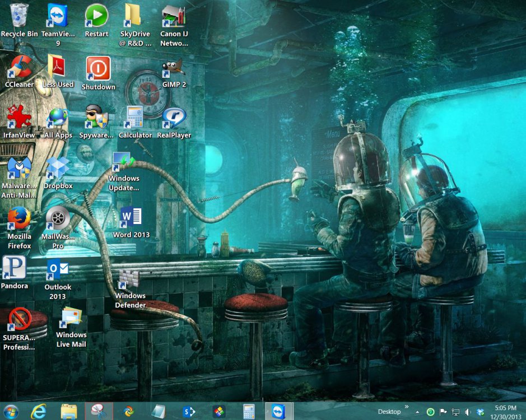
Task: Open the Calculator desktop shortcut
Action: click(135, 118)
